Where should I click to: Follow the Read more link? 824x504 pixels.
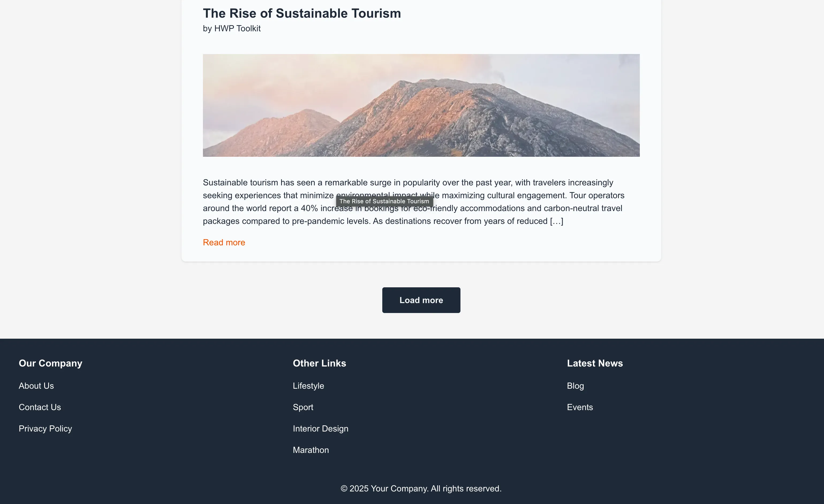(224, 242)
